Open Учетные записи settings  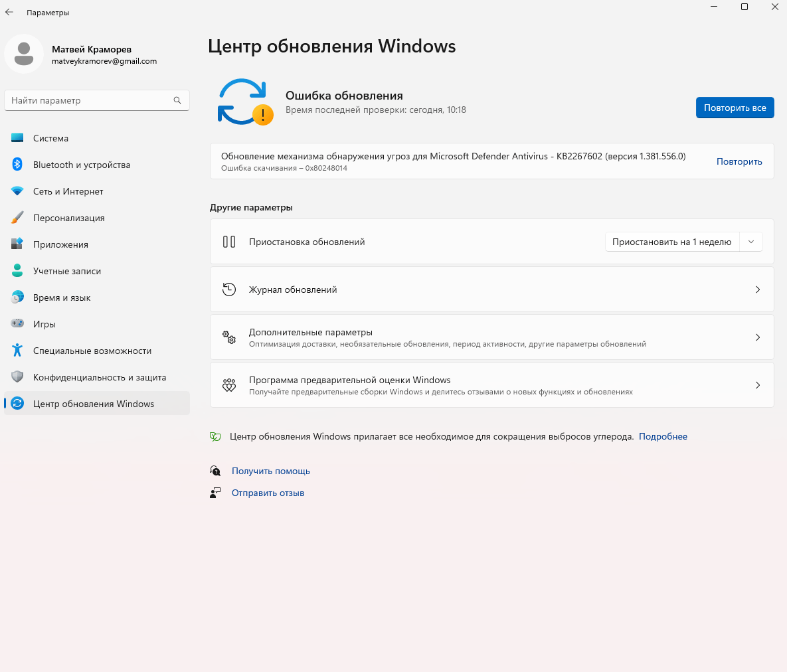tap(18, 271)
